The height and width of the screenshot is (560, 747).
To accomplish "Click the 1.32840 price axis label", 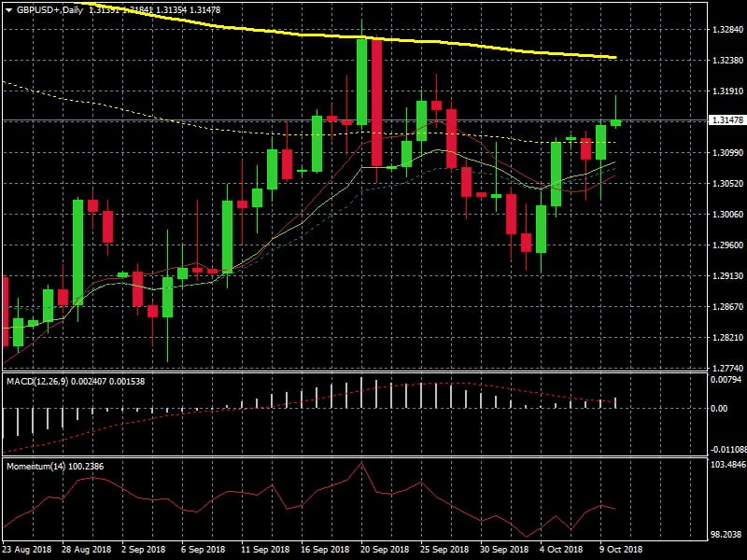I will (x=726, y=30).
